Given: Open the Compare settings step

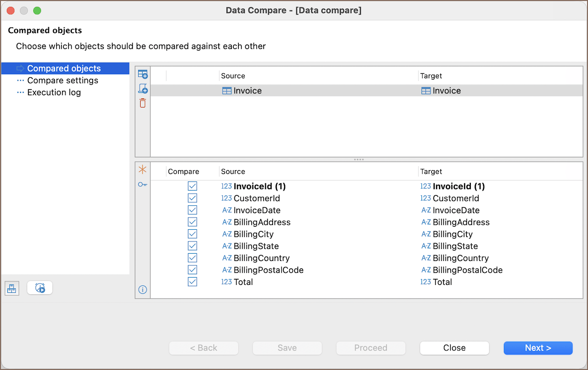Looking at the screenshot, I should pos(63,81).
